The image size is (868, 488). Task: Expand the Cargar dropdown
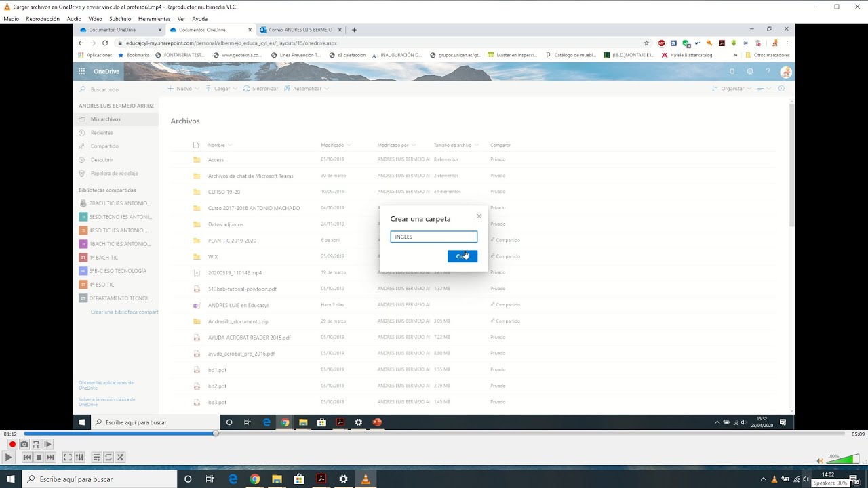pyautogui.click(x=221, y=89)
